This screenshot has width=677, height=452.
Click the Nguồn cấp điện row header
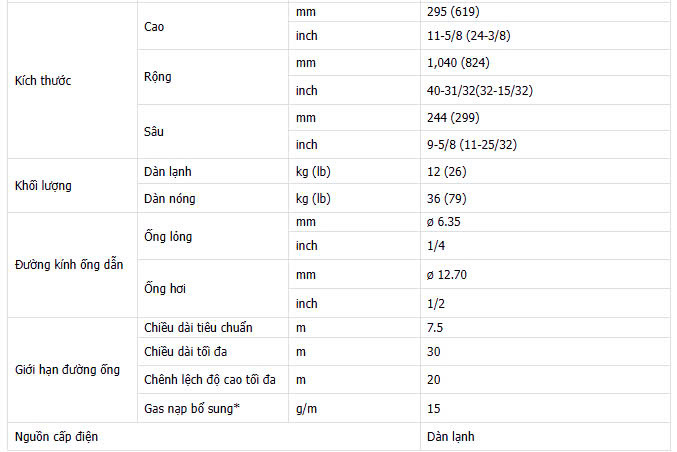pyautogui.click(x=57, y=437)
